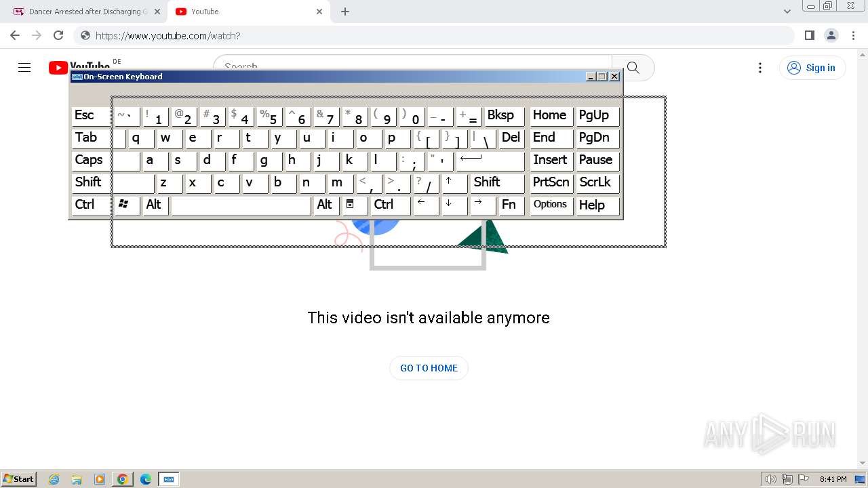Click the Action Center flag icon
The height and width of the screenshot is (488, 868).
coord(804,479)
